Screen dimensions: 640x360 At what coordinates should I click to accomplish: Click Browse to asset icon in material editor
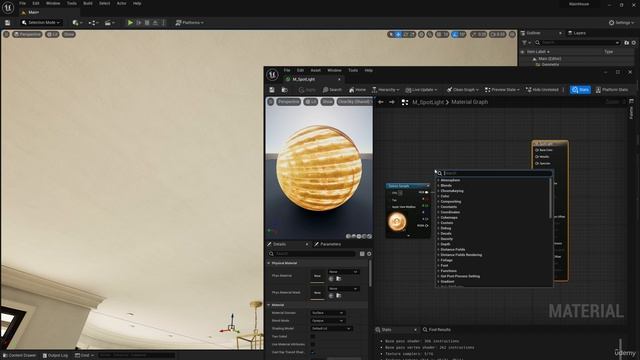[x=284, y=90]
